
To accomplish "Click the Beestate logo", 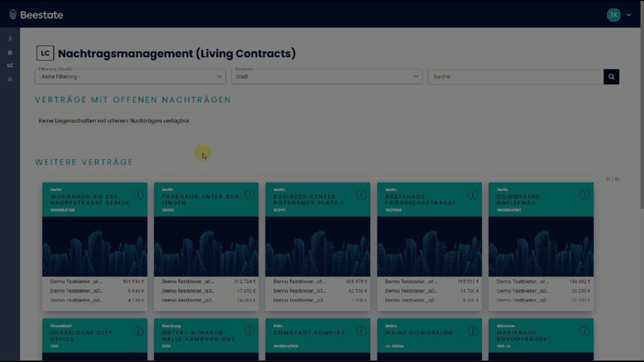I will [x=36, y=15].
